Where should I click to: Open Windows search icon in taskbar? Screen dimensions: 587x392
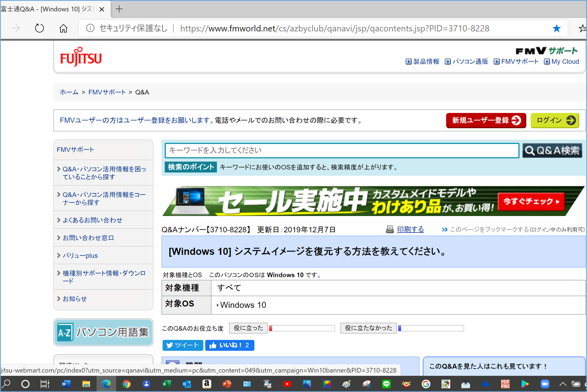point(6,384)
